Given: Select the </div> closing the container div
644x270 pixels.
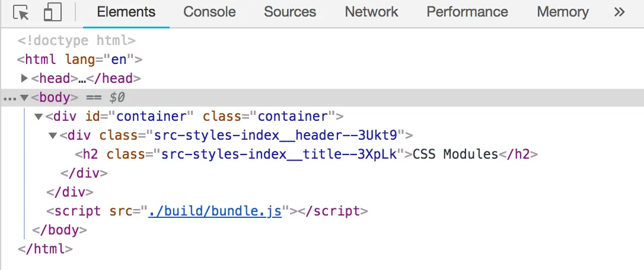Looking at the screenshot, I should [70, 192].
